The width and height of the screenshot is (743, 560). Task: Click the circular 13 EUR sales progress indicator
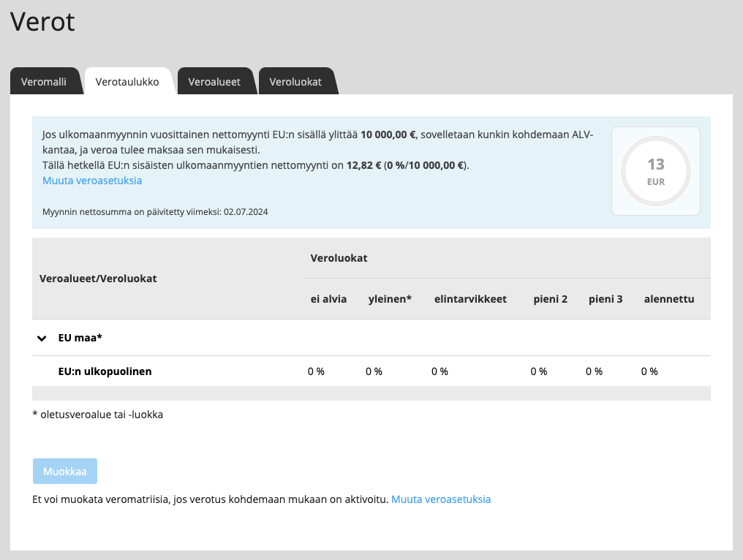point(655,170)
